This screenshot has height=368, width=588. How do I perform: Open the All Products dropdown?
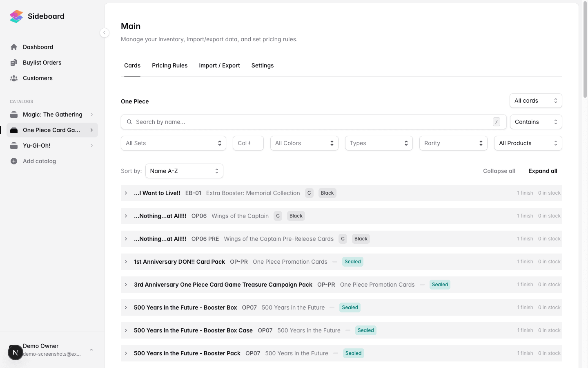tap(528, 143)
